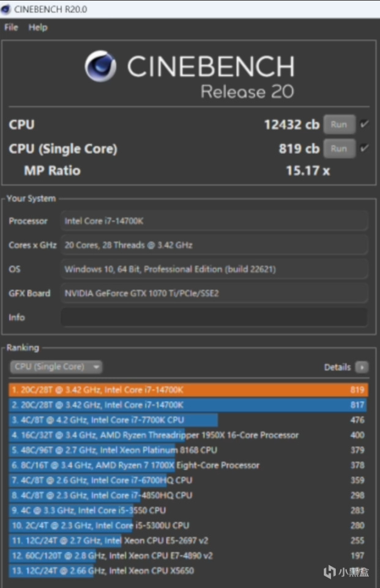Image resolution: width=380 pixels, height=588 pixels.
Task: Run the CPU (Single Core) benchmark
Action: [x=338, y=149]
